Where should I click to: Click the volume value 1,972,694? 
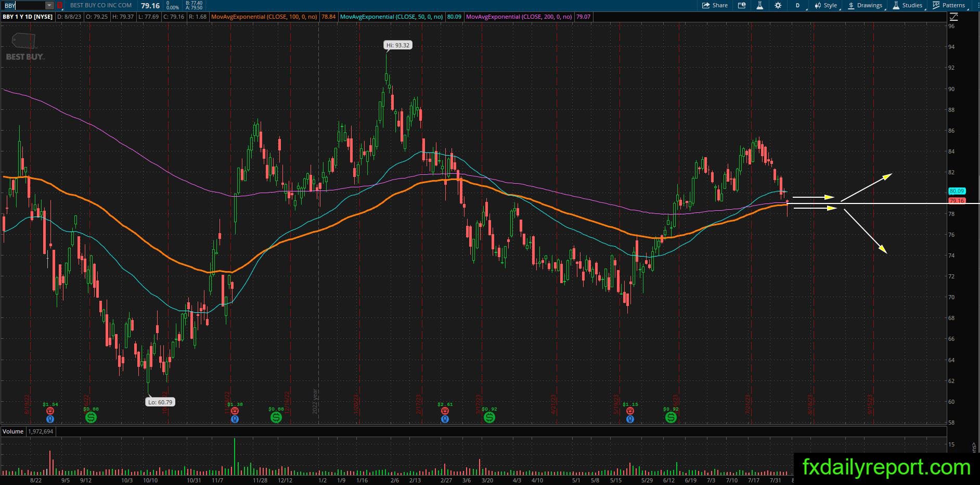coord(40,431)
